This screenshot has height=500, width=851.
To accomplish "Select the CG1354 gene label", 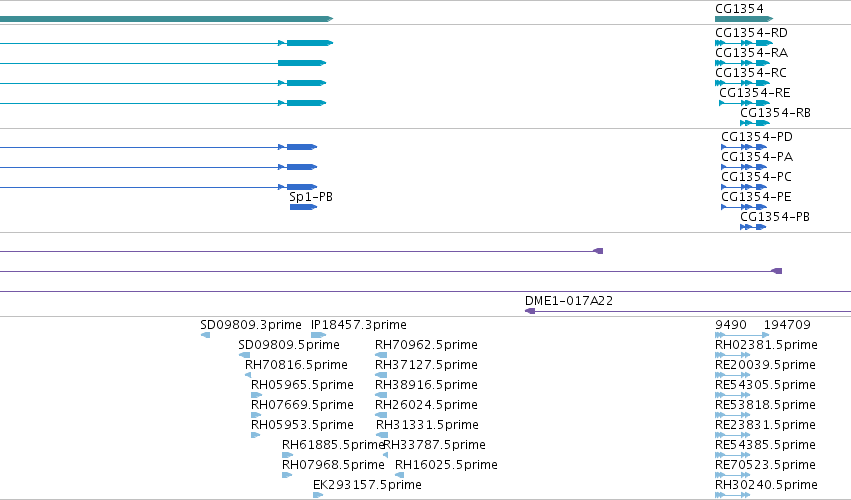I will click(739, 9).
